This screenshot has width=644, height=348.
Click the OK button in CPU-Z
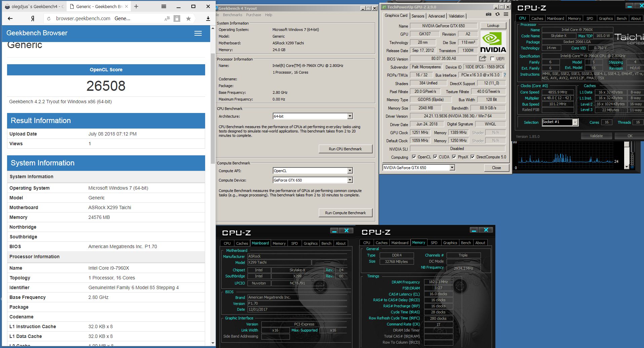click(x=630, y=136)
